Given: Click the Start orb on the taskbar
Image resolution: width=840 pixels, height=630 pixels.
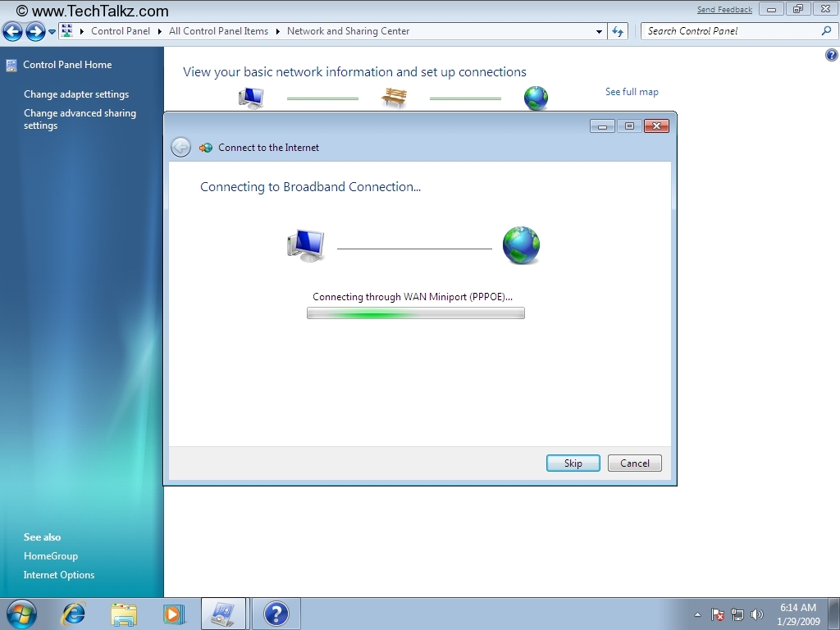Looking at the screenshot, I should click(21, 614).
